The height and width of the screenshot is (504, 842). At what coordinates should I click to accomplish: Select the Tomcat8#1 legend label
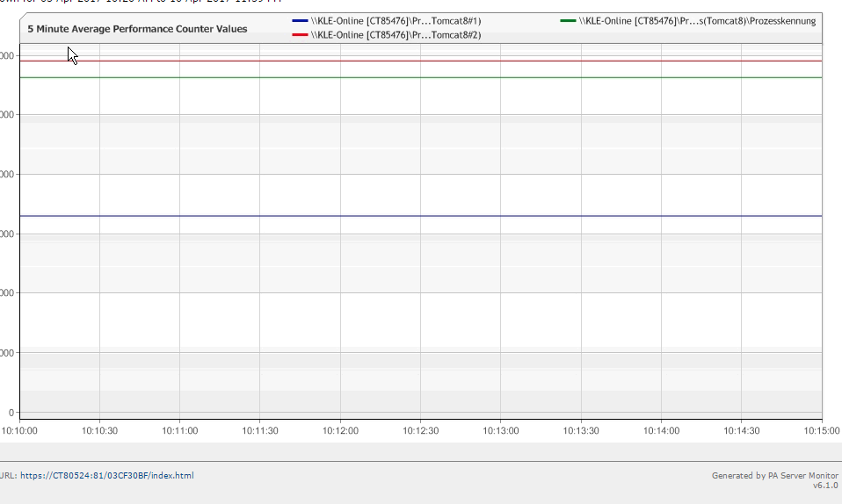tap(396, 20)
